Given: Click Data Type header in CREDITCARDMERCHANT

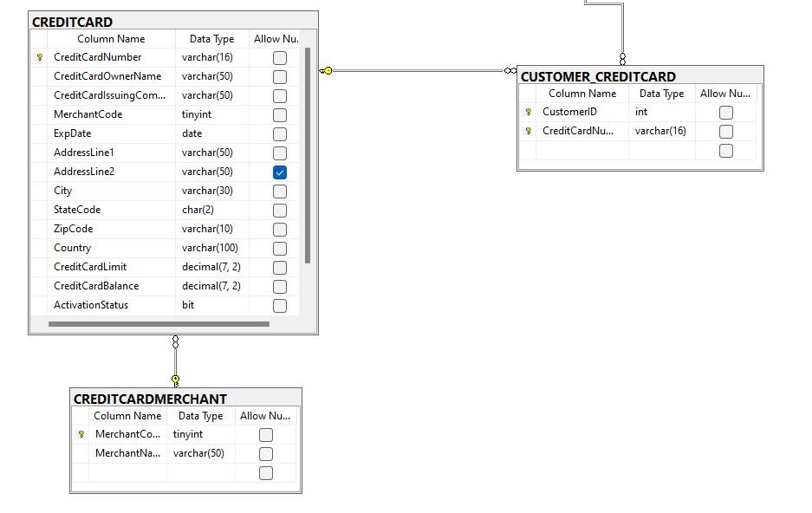Looking at the screenshot, I should point(200,416).
